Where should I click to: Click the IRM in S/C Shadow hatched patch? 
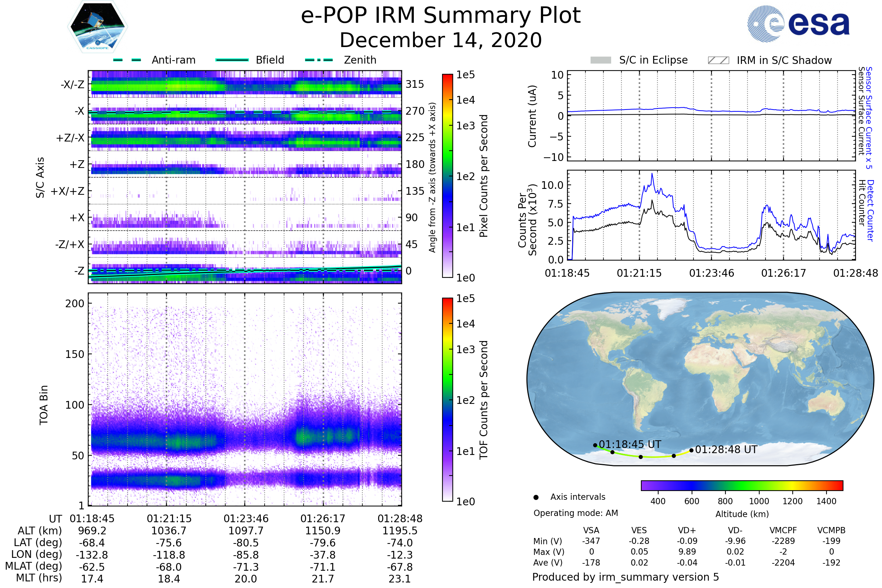[718, 60]
